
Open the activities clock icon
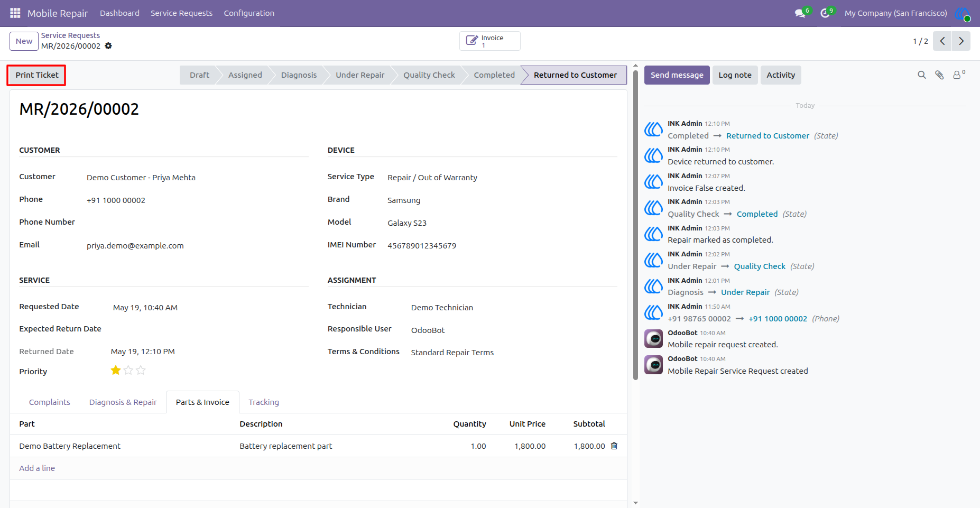(x=825, y=13)
